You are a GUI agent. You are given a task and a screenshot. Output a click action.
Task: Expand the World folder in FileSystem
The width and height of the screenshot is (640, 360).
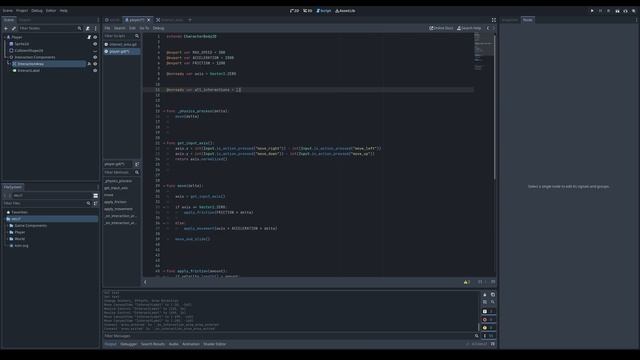(x=7, y=239)
